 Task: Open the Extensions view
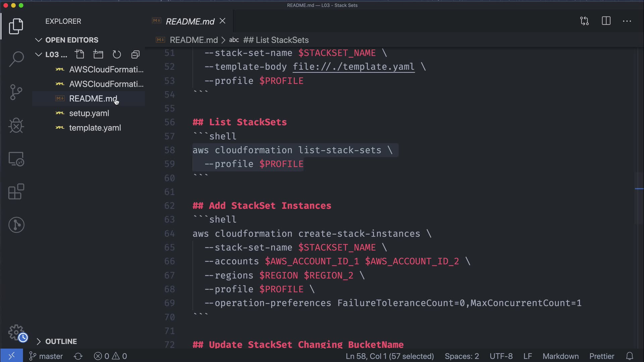click(x=16, y=192)
